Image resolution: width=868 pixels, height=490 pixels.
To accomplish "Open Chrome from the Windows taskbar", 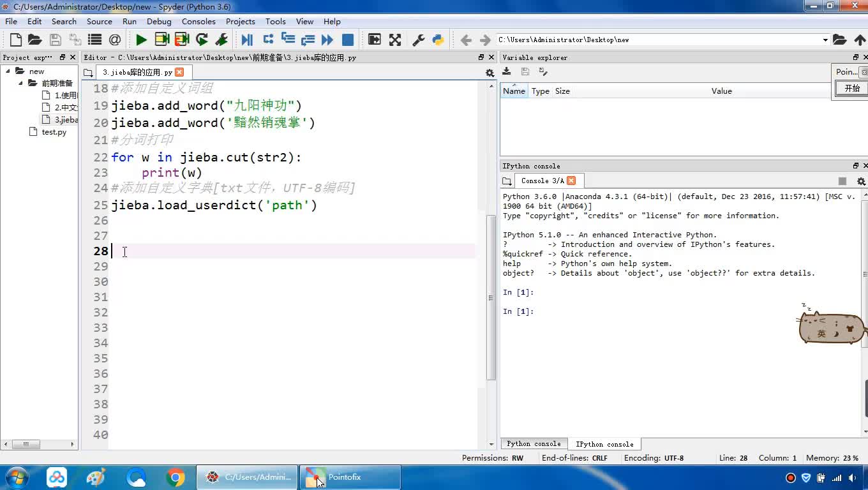I will [176, 477].
